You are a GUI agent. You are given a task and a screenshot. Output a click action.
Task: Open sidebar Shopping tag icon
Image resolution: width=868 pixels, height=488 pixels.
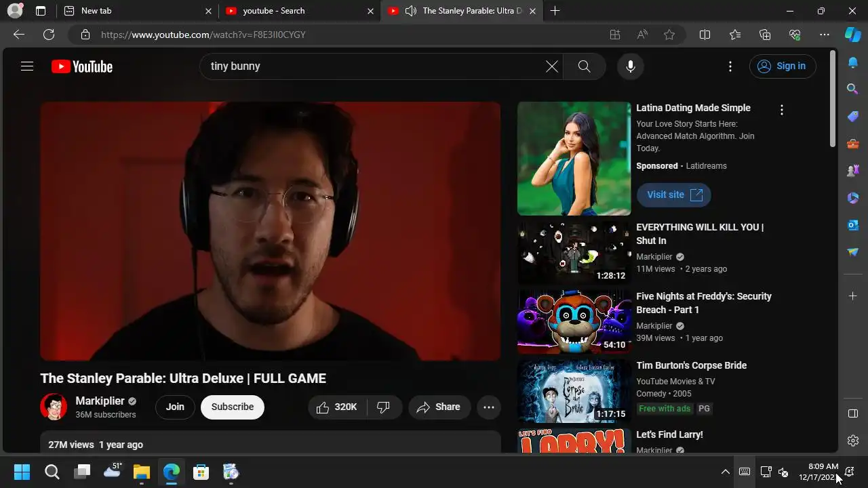point(853,117)
